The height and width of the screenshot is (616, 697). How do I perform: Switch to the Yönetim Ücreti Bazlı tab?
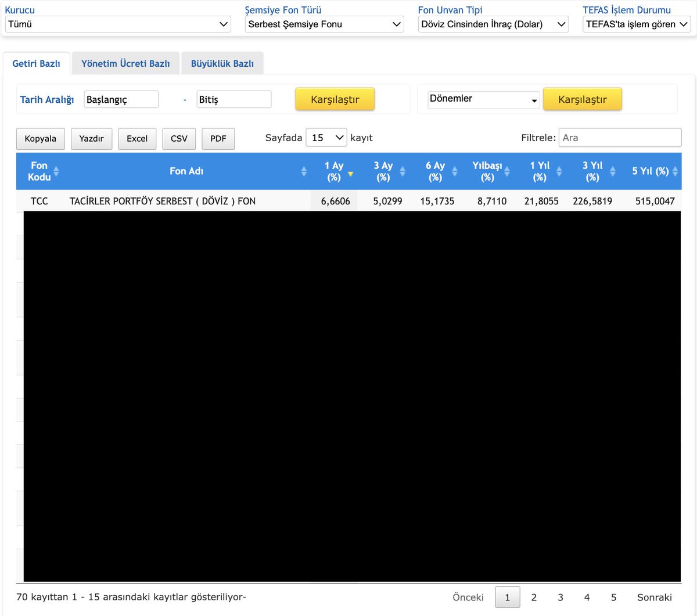point(125,63)
